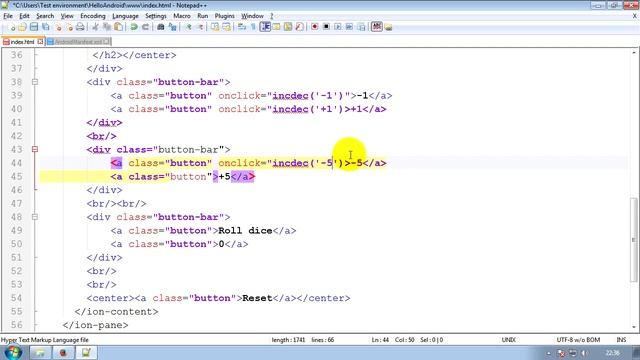This screenshot has height=360, width=640.
Task: Open the Replace dialog toolbar icon
Action: click(172, 27)
